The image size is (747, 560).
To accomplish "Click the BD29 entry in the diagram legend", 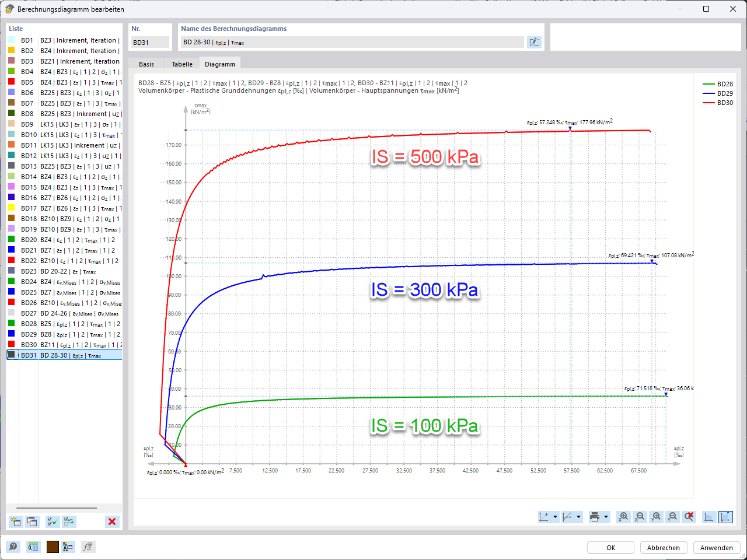I will coord(718,93).
